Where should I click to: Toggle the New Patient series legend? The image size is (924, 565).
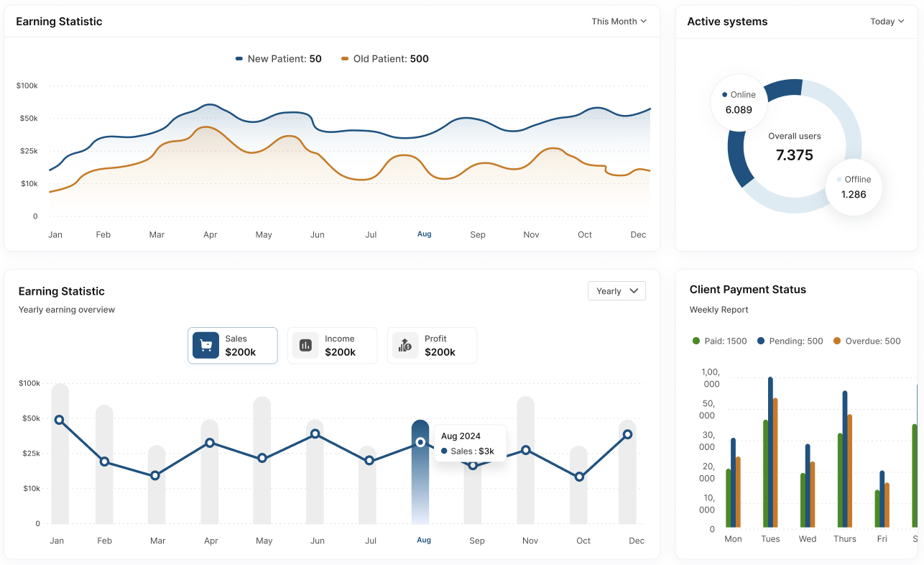pos(279,59)
